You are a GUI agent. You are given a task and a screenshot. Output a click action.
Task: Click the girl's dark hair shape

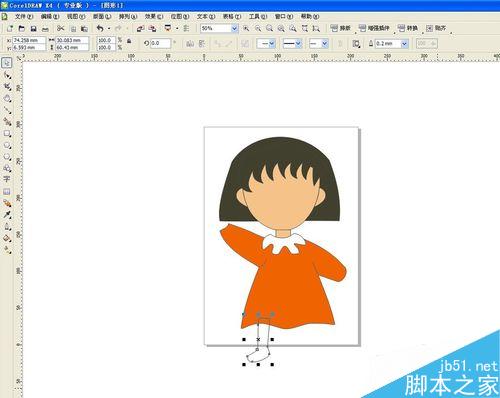coord(279,150)
